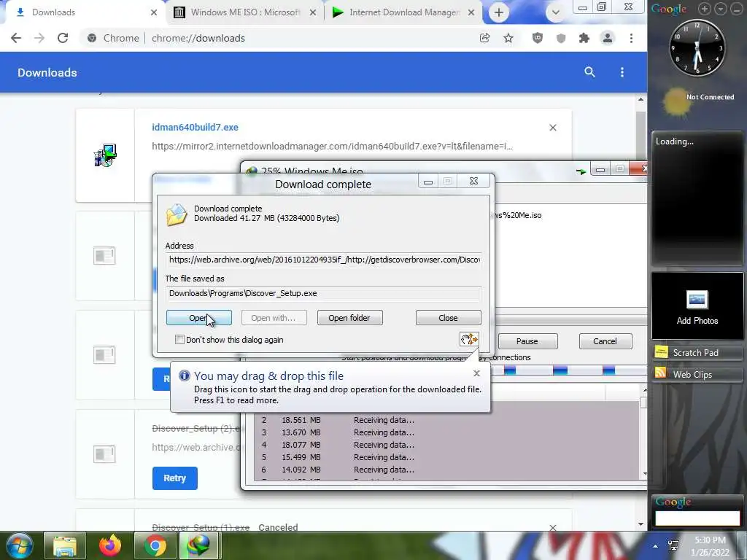Screen dimensions: 747x560
Task: Open the idman640build7.exe download link
Action: tap(195, 127)
